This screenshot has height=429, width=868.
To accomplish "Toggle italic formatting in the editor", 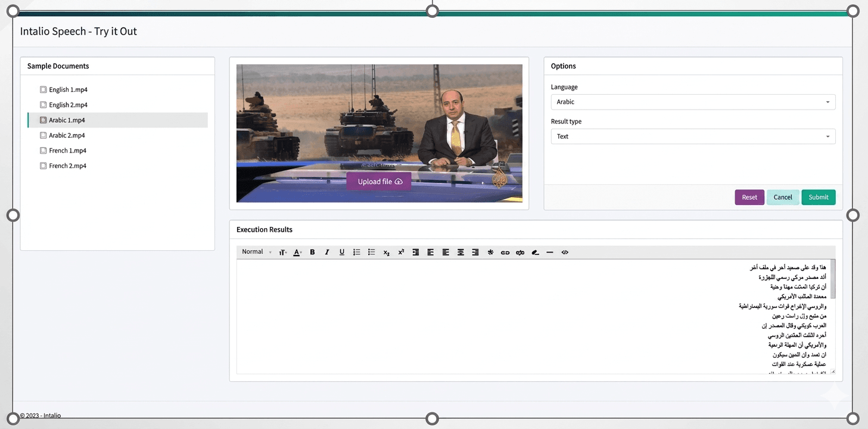I will [327, 252].
